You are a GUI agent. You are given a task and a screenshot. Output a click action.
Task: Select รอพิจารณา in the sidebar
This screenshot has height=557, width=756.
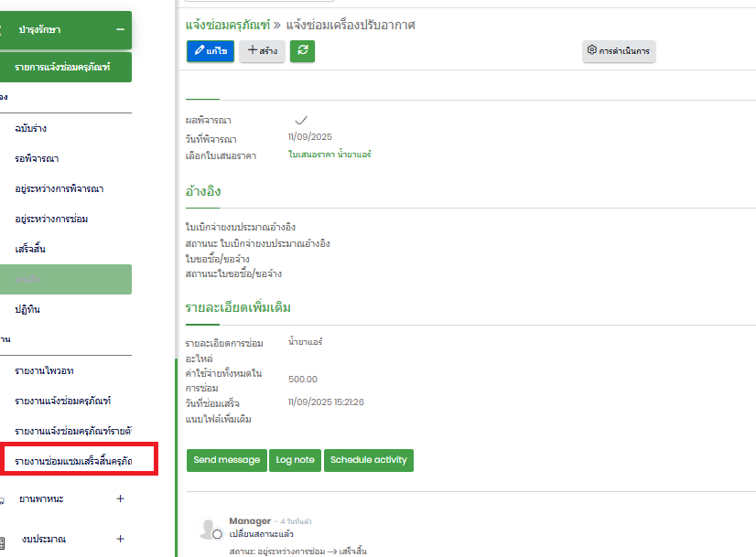pos(37,159)
